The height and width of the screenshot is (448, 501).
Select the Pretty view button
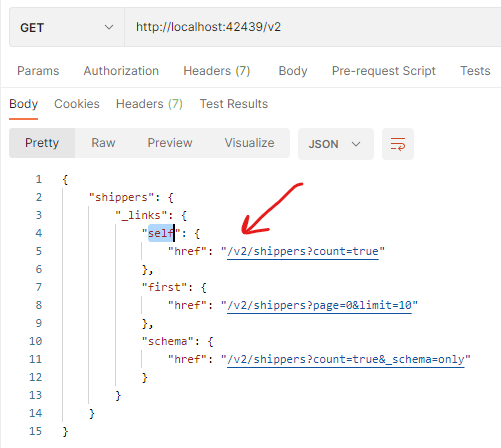click(x=42, y=143)
